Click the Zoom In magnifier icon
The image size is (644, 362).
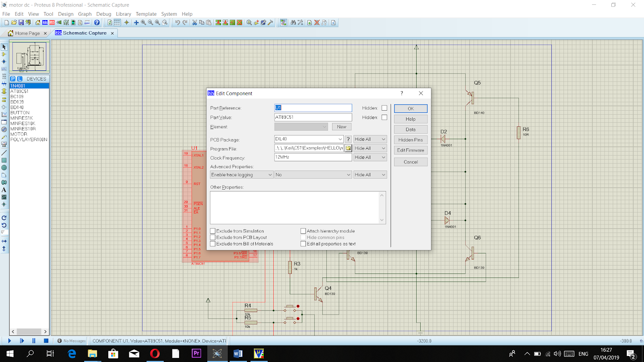pos(143,23)
